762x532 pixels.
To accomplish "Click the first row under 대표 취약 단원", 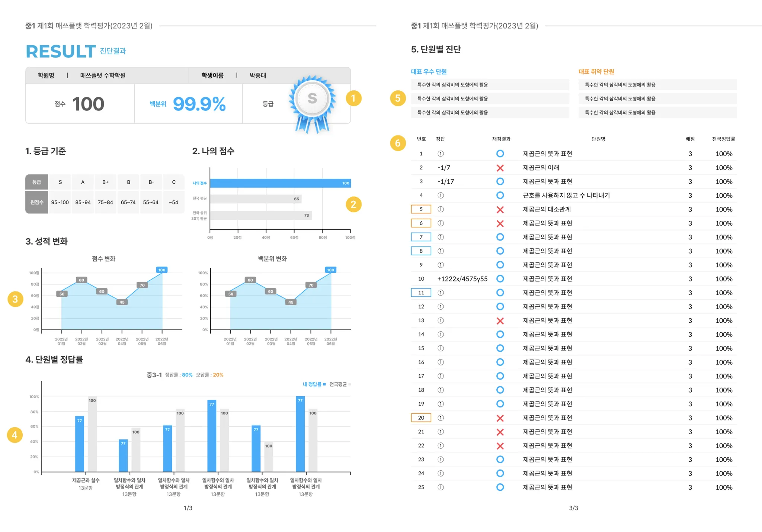I will pyautogui.click(x=657, y=85).
